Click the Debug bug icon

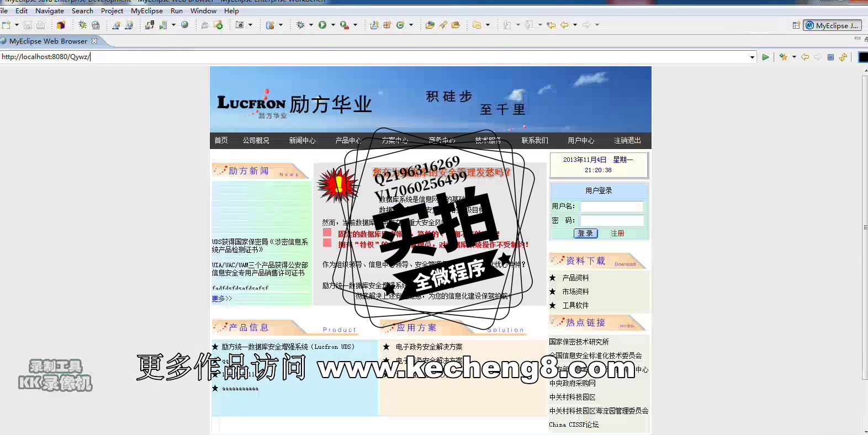coord(300,25)
